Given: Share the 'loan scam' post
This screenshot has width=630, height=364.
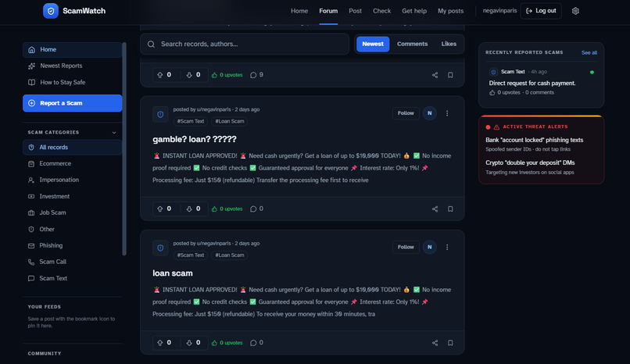Looking at the screenshot, I should click(x=435, y=343).
